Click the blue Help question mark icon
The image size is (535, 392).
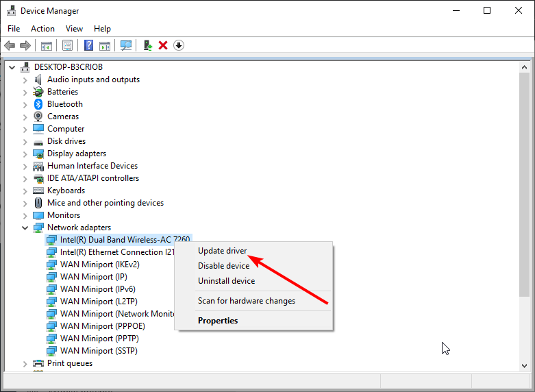pyautogui.click(x=89, y=45)
